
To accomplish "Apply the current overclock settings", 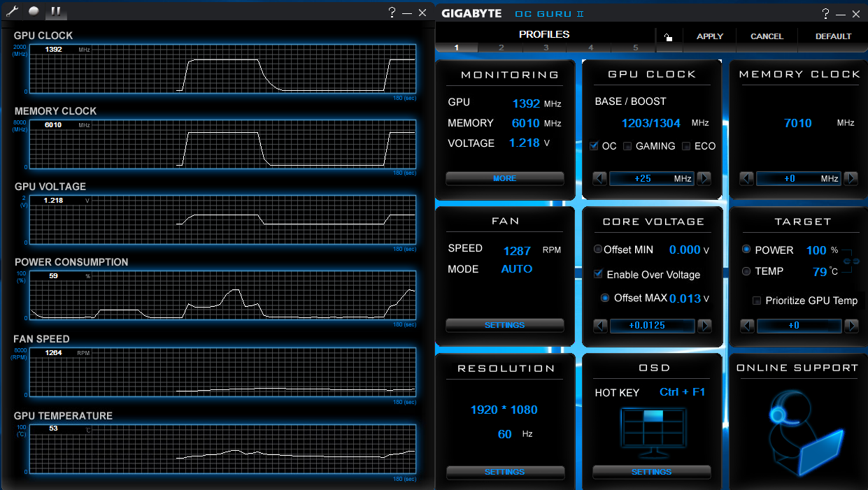I will click(710, 36).
